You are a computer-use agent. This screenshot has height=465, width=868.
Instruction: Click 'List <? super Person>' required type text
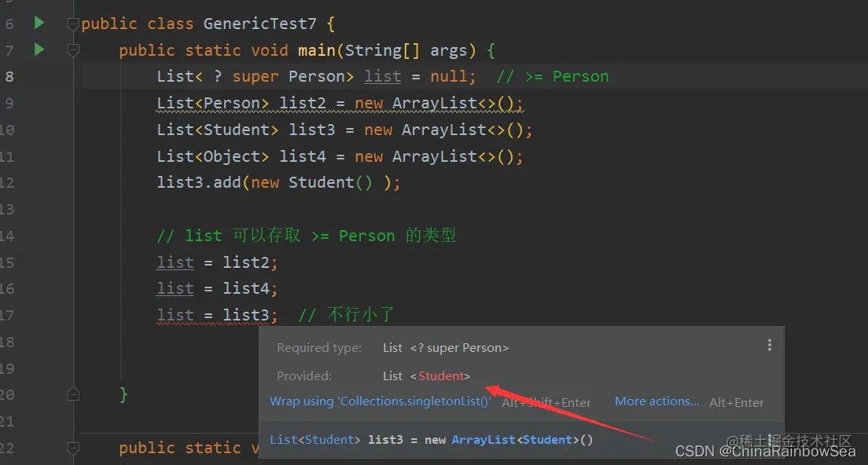click(446, 348)
